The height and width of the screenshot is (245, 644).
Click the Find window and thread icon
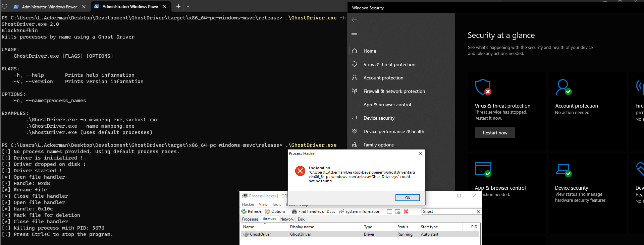point(398,211)
